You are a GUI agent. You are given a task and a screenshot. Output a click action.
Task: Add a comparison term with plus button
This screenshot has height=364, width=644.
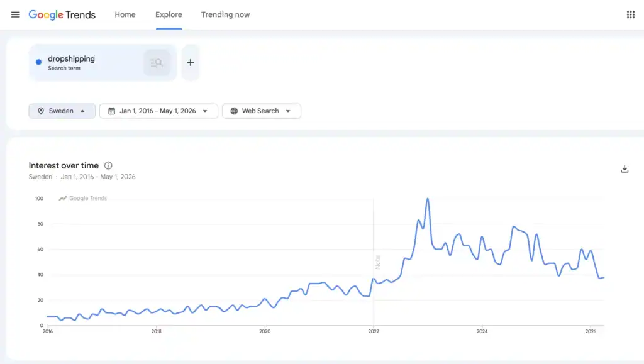(x=190, y=63)
